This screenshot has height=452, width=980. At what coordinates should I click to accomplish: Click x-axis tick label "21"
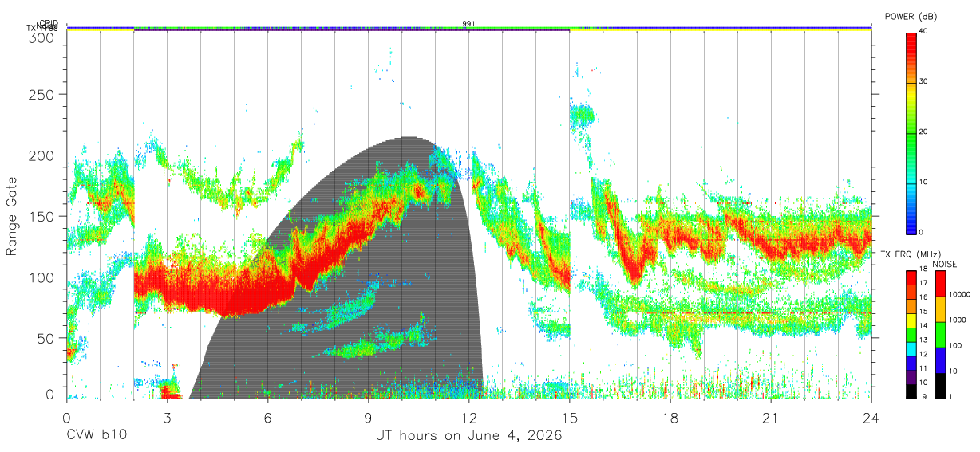coord(771,418)
